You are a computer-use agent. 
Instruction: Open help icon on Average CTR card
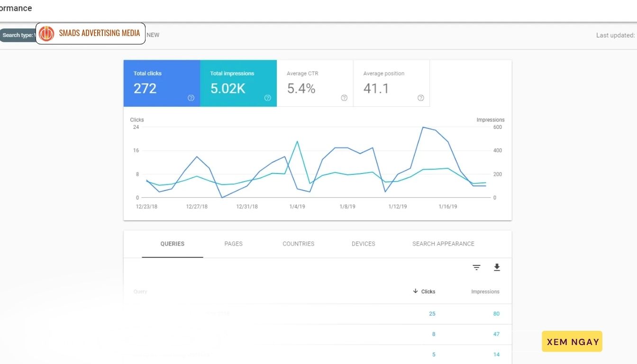tap(344, 98)
